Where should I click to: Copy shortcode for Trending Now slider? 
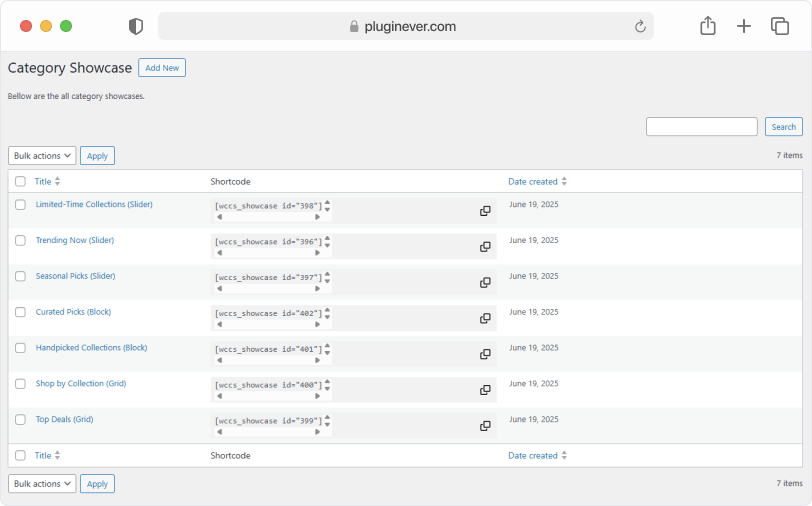[485, 247]
